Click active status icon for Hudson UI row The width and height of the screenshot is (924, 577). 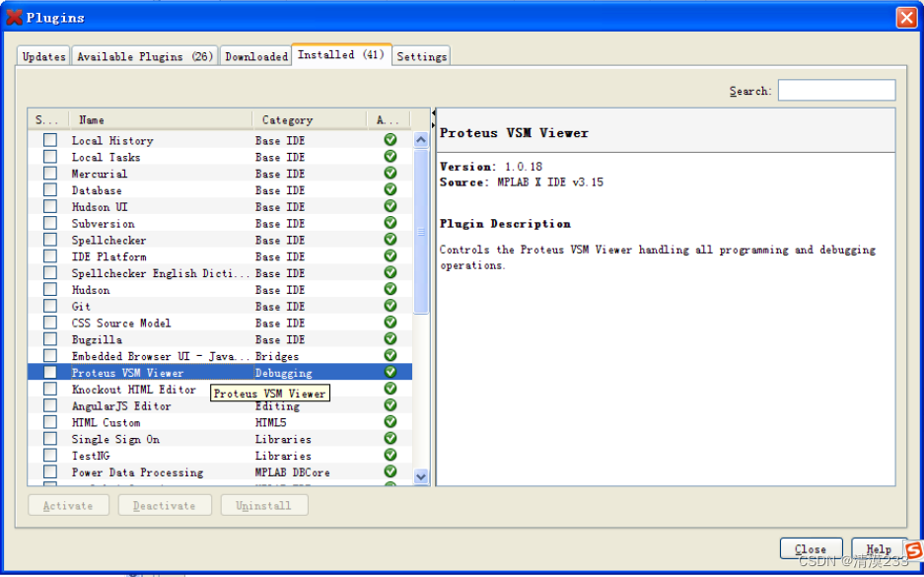pyautogui.click(x=391, y=206)
